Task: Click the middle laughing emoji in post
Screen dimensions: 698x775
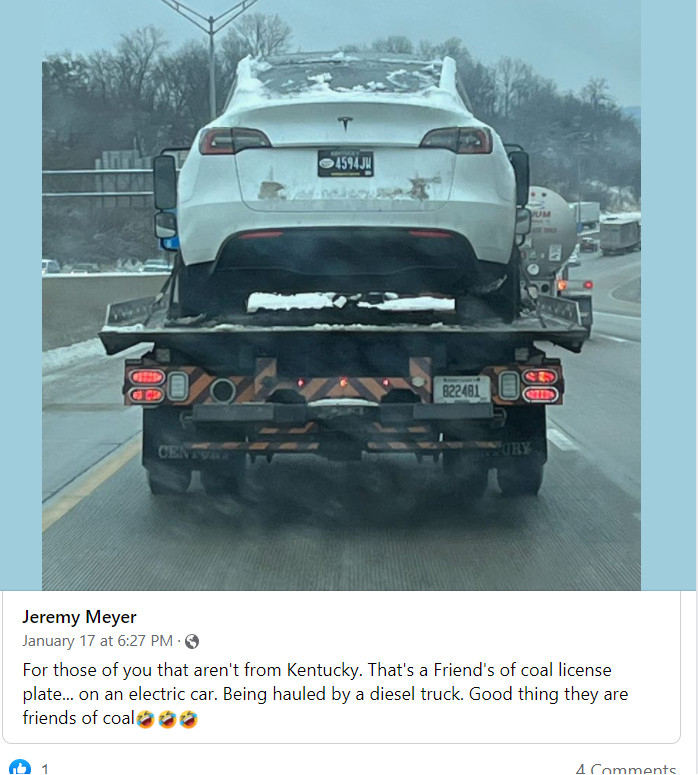Action: click(x=167, y=719)
